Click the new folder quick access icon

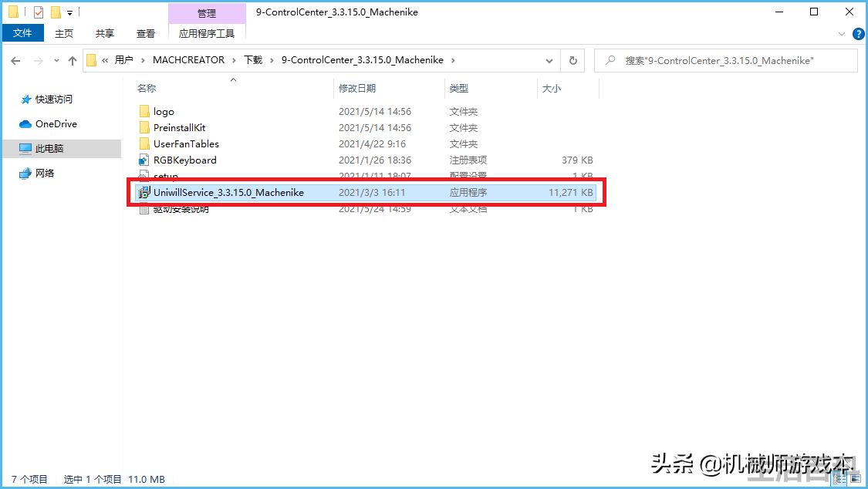(x=56, y=12)
